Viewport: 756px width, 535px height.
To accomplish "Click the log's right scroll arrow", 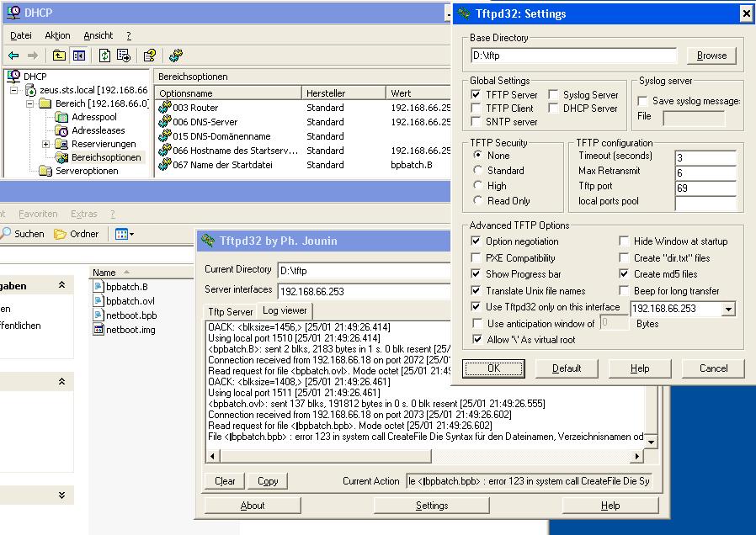I will point(637,456).
